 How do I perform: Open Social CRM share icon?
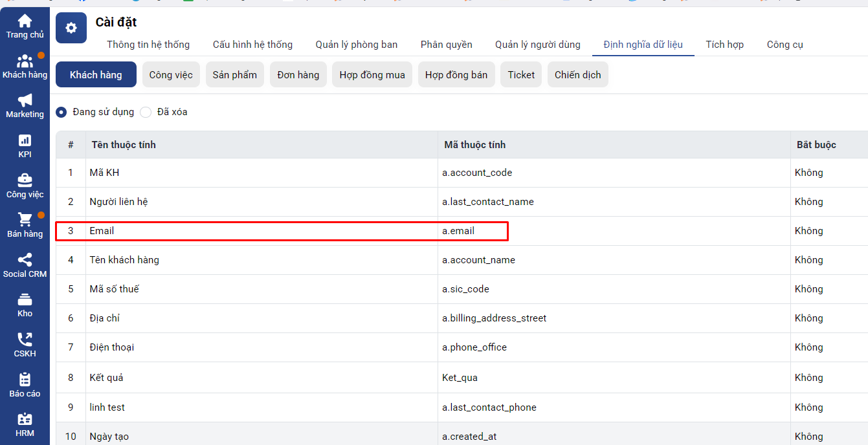pos(25,260)
